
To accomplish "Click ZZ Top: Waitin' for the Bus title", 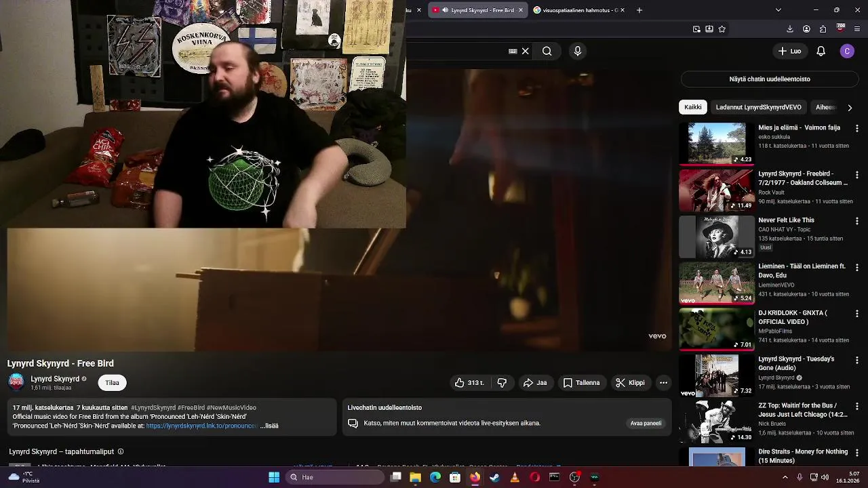I will pyautogui.click(x=803, y=409).
